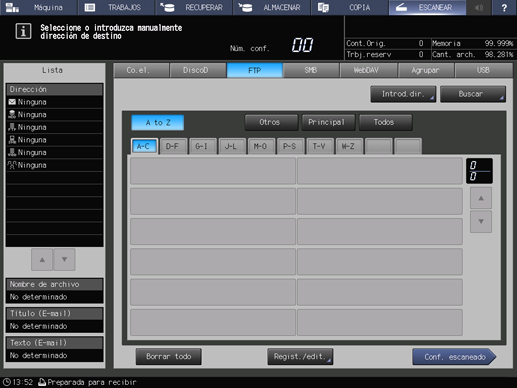Select the T-V index tab
The height and width of the screenshot is (388, 517).
pyautogui.click(x=320, y=146)
